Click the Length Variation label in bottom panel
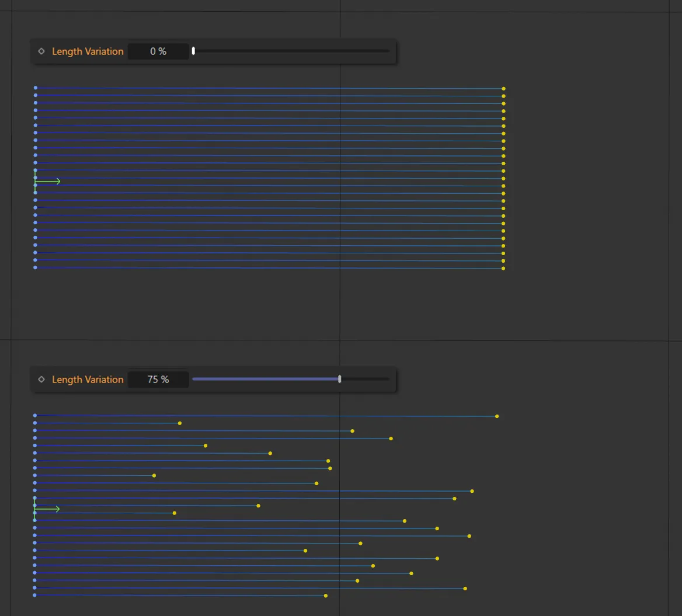The image size is (682, 616). [88, 379]
